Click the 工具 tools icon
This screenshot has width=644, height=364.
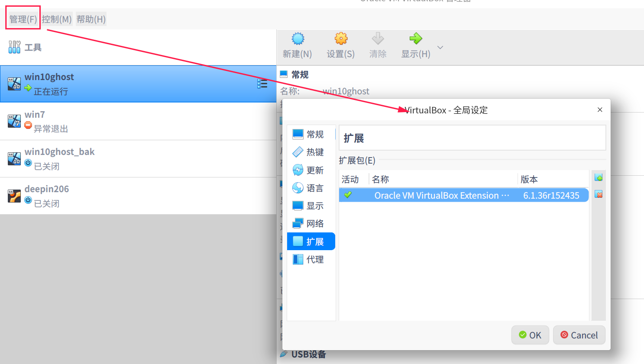14,47
